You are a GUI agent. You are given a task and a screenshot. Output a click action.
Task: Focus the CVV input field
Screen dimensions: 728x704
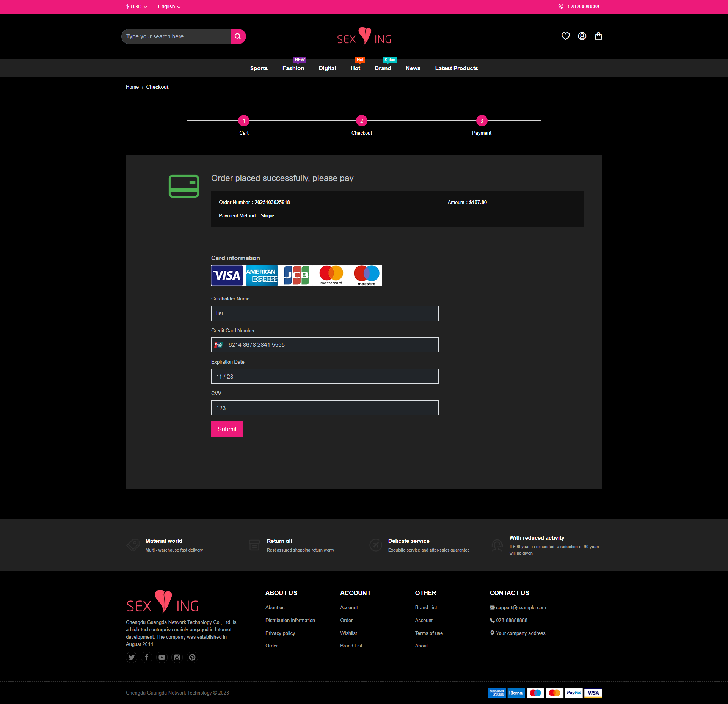325,408
